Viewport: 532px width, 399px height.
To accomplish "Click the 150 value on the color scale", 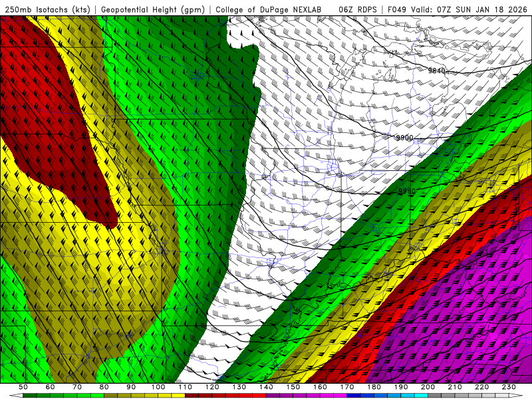I will [293, 387].
